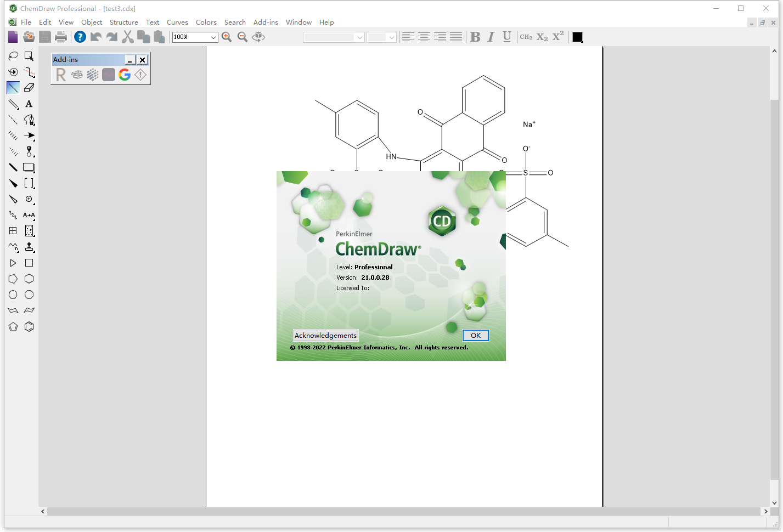Select the Benzene ring tool
The image size is (783, 532).
29,327
